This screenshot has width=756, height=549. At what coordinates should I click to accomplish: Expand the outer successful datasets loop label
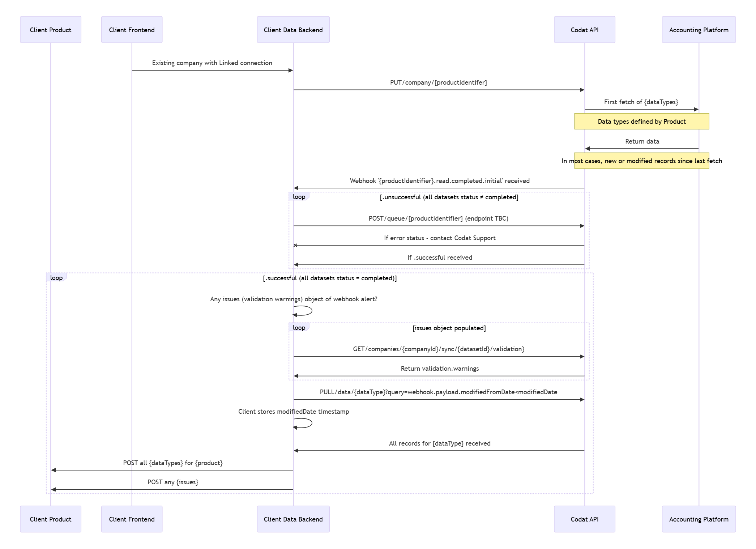[x=56, y=277]
